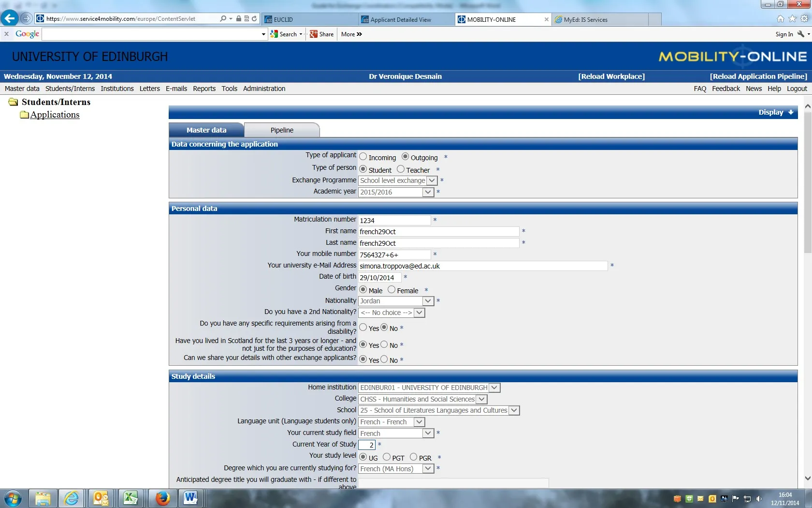Open the volume control in the system tray

tap(758, 499)
